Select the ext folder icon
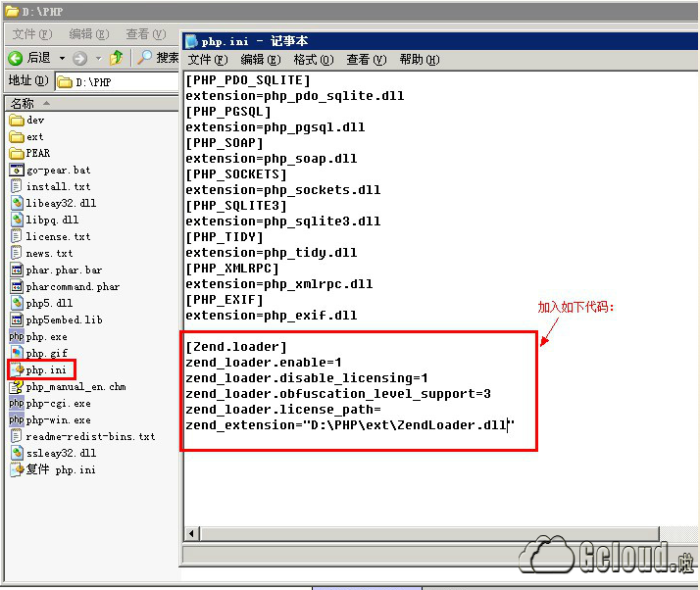 [17, 136]
